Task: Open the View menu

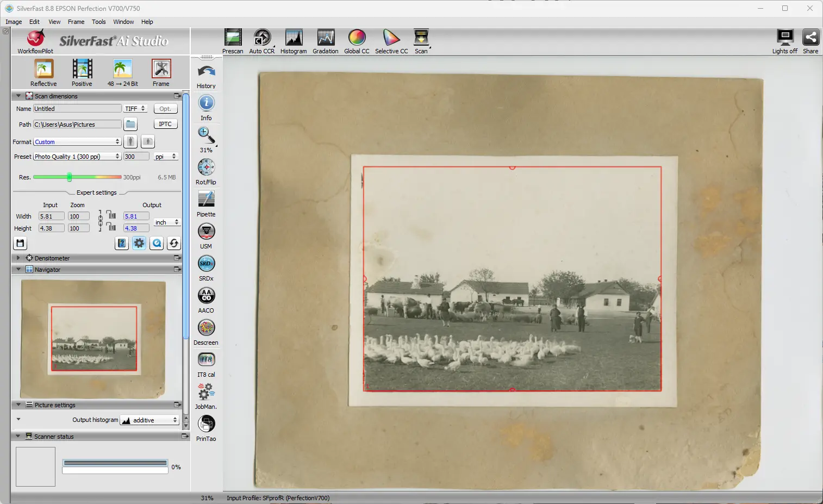Action: (x=54, y=22)
